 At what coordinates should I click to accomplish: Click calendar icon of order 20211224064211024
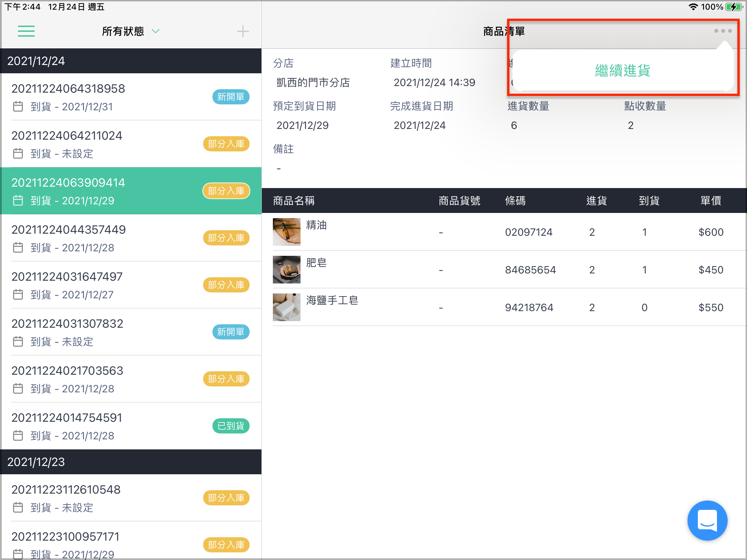coord(18,153)
